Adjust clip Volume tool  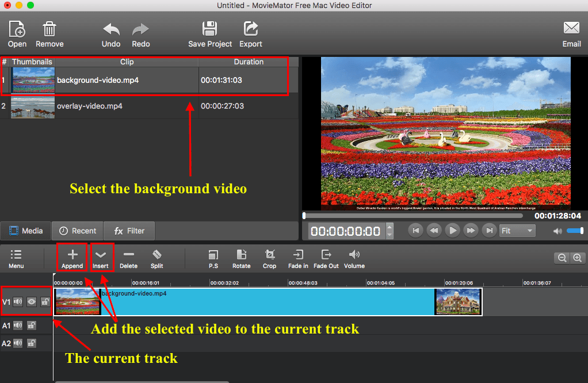click(x=354, y=259)
